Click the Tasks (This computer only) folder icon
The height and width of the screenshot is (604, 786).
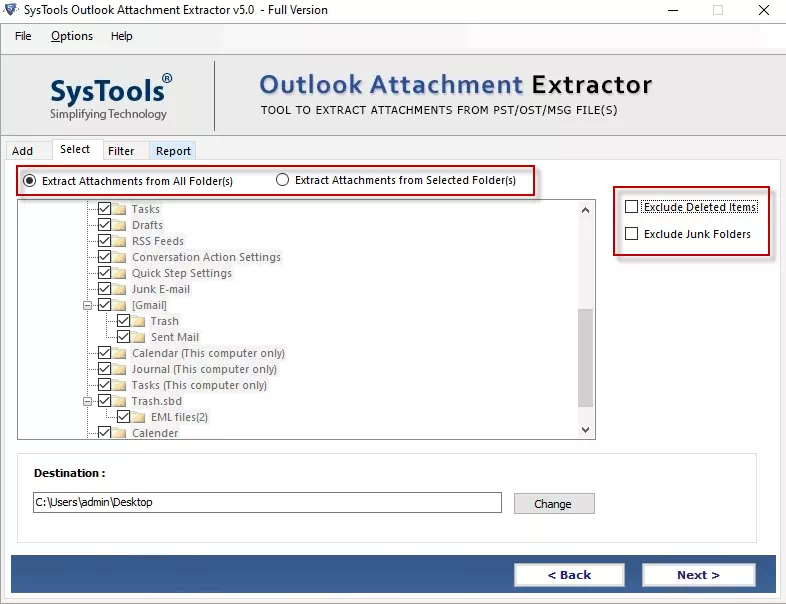[x=119, y=385]
